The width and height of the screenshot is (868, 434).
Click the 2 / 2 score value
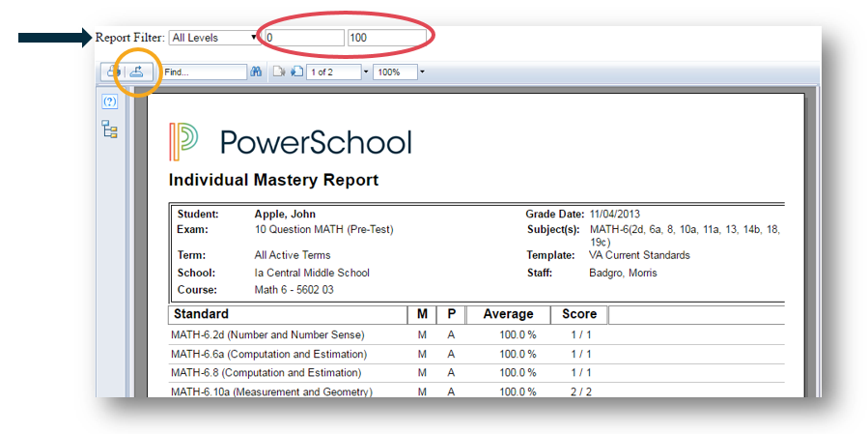point(581,391)
